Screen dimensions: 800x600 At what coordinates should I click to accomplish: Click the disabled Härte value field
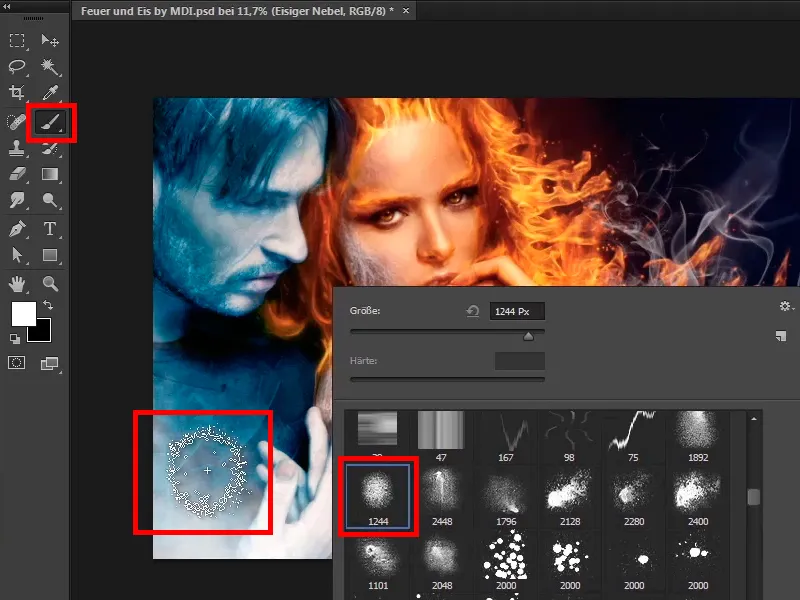coord(520,361)
